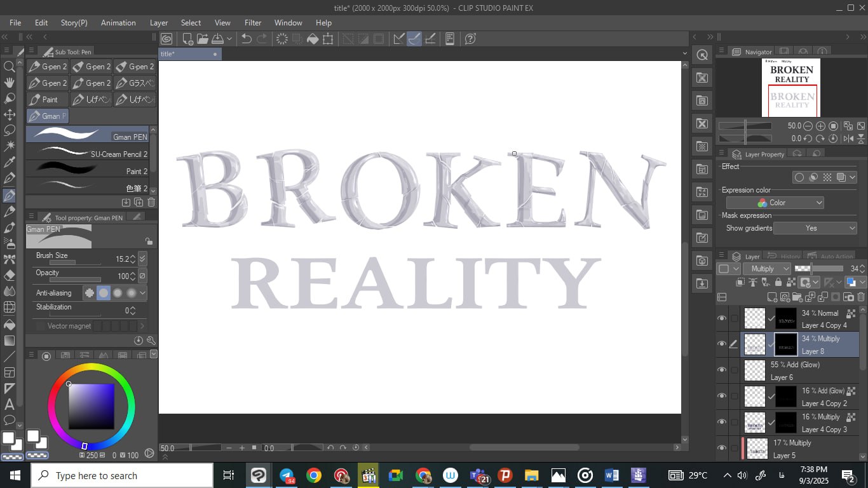This screenshot has width=868, height=488.
Task: Open the Expression color dropdown
Action: 775,203
